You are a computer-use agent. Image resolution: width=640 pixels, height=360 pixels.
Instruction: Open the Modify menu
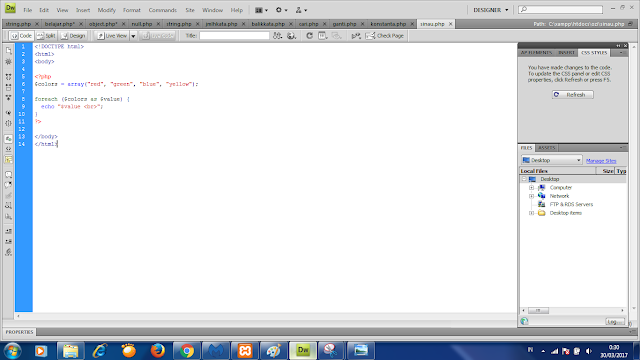click(107, 10)
